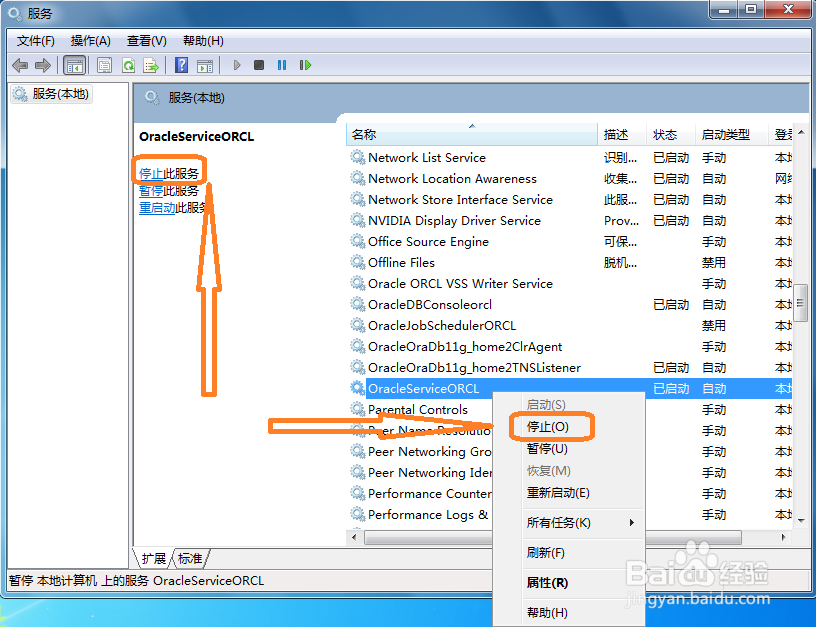The width and height of the screenshot is (816, 627).
Task: Select the highlighted OracleServiceORCL row
Action: click(x=570, y=388)
